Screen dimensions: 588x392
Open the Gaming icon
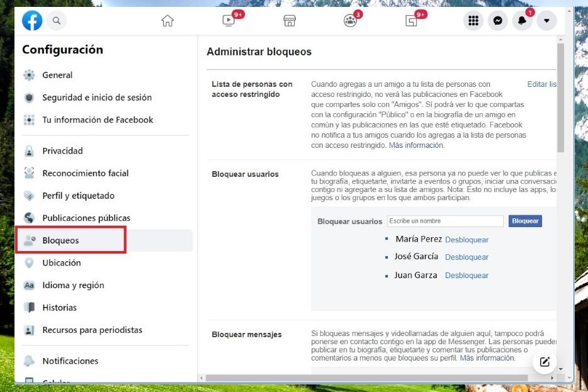click(410, 20)
